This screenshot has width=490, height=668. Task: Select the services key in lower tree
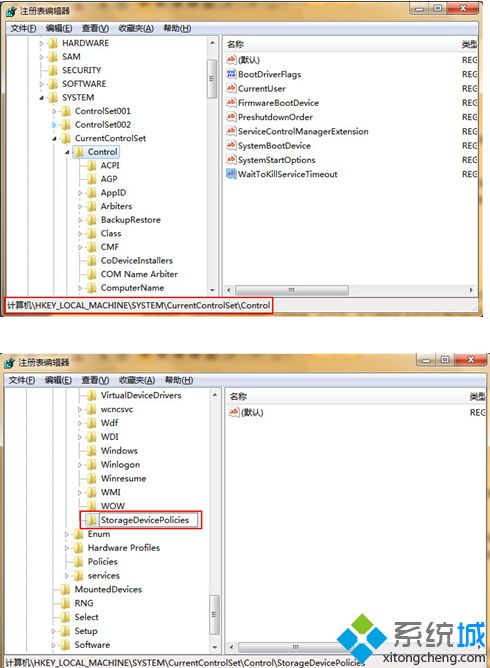104,576
